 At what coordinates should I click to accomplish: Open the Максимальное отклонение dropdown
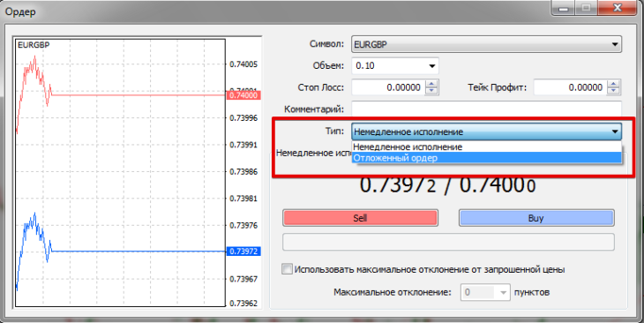tap(485, 292)
